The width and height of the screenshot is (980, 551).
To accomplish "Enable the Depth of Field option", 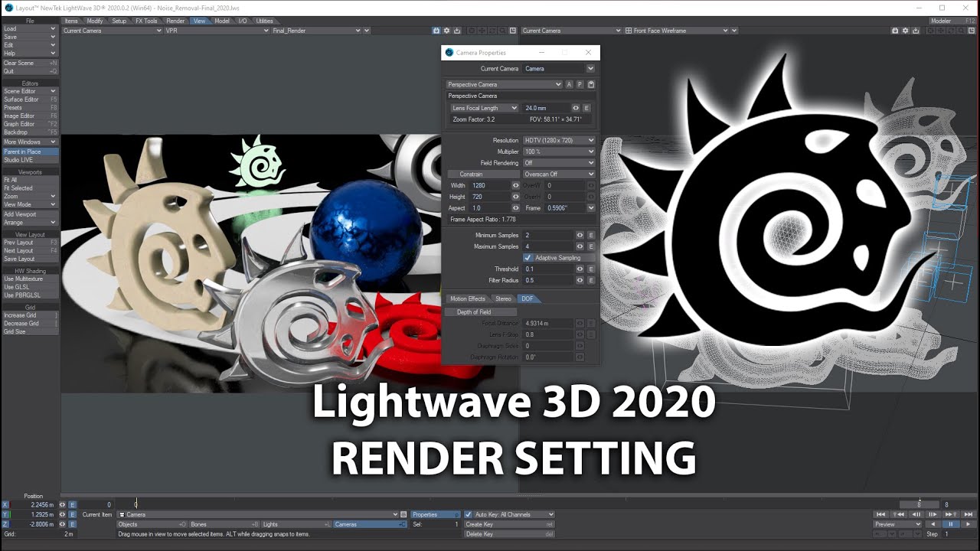I will 481,312.
